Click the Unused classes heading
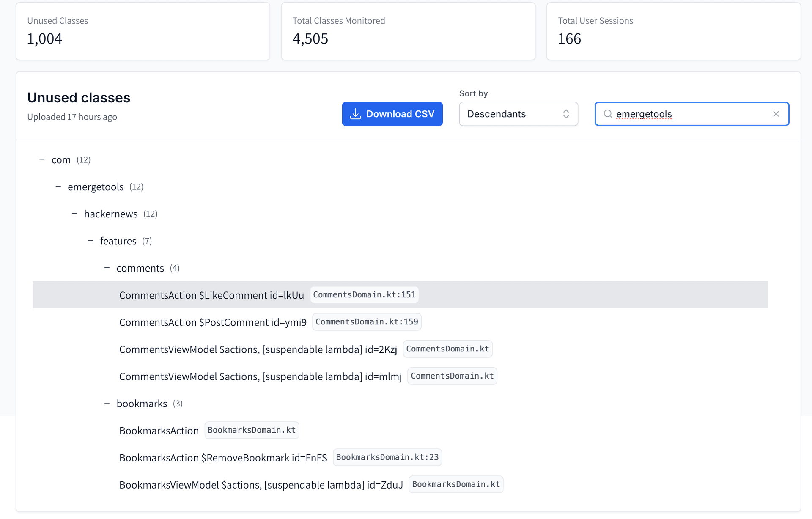812x519 pixels. (x=79, y=97)
